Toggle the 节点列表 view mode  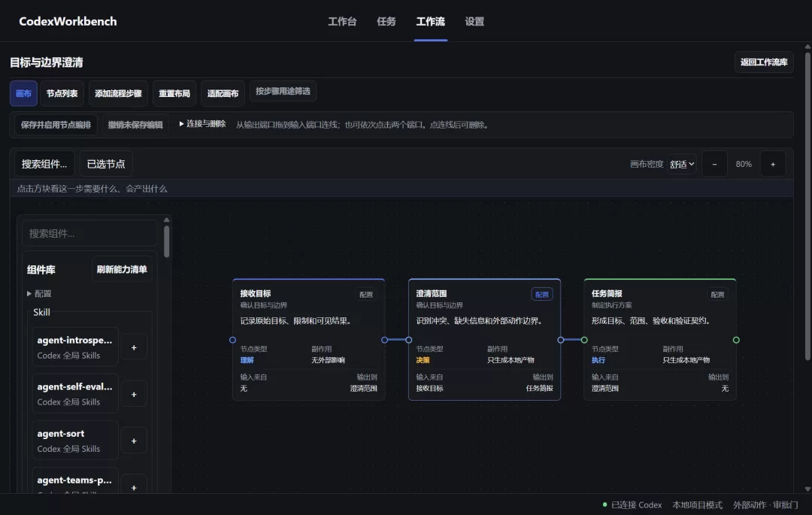pyautogui.click(x=62, y=93)
